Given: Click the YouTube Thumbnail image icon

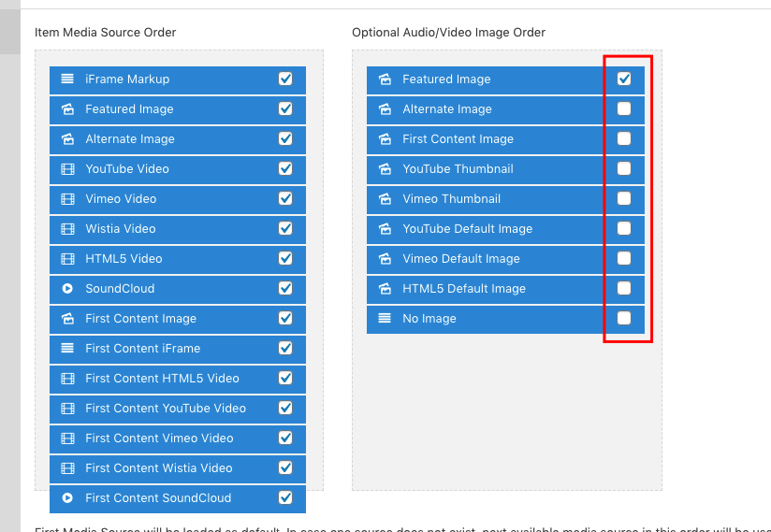Looking at the screenshot, I should 385,169.
